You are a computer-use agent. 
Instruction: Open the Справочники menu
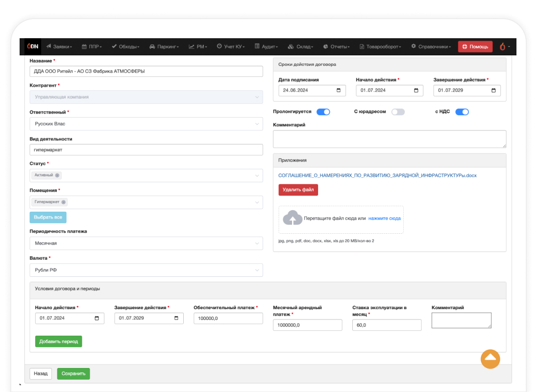click(431, 47)
